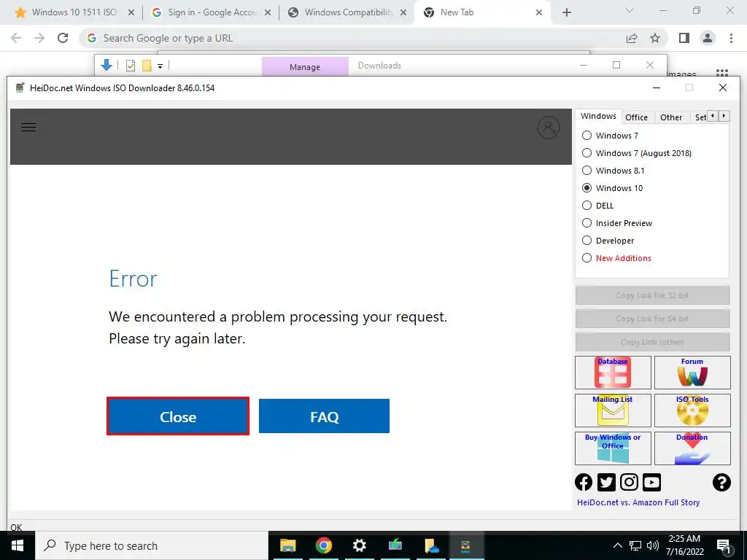Screen dimensions: 747x560
Task: Open Windows Start menu
Action: pyautogui.click(x=18, y=545)
